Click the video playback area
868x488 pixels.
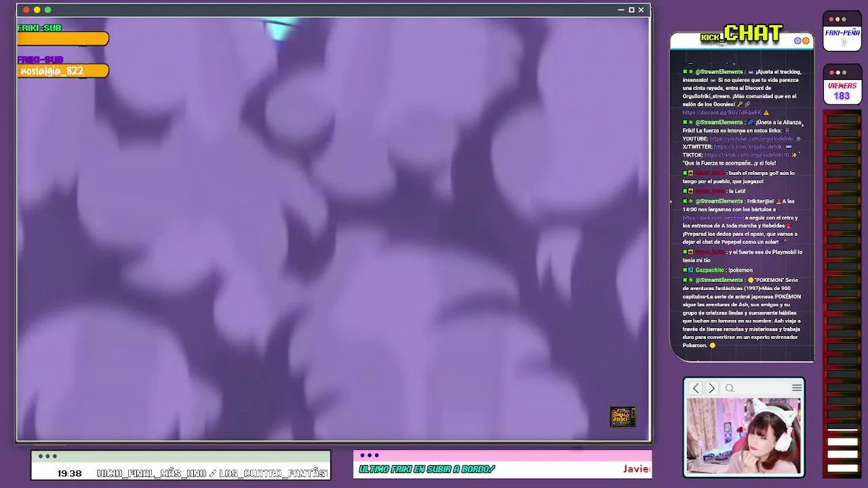[x=333, y=229]
